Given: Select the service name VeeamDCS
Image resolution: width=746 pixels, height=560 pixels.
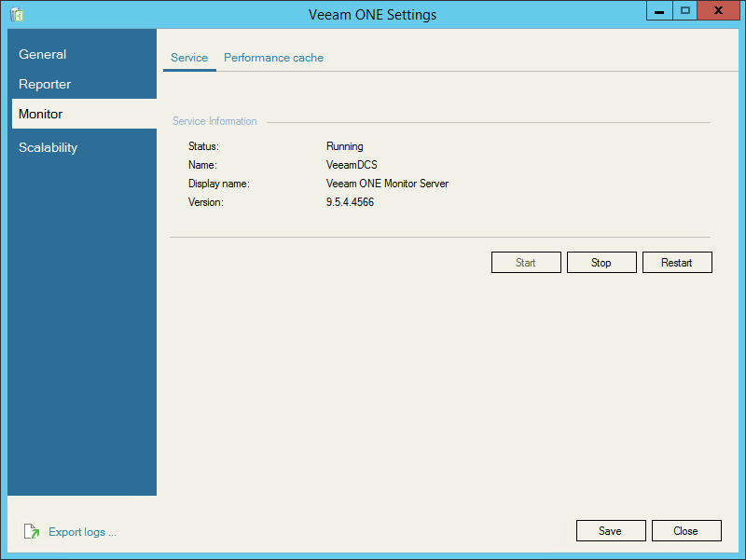Looking at the screenshot, I should tap(352, 165).
